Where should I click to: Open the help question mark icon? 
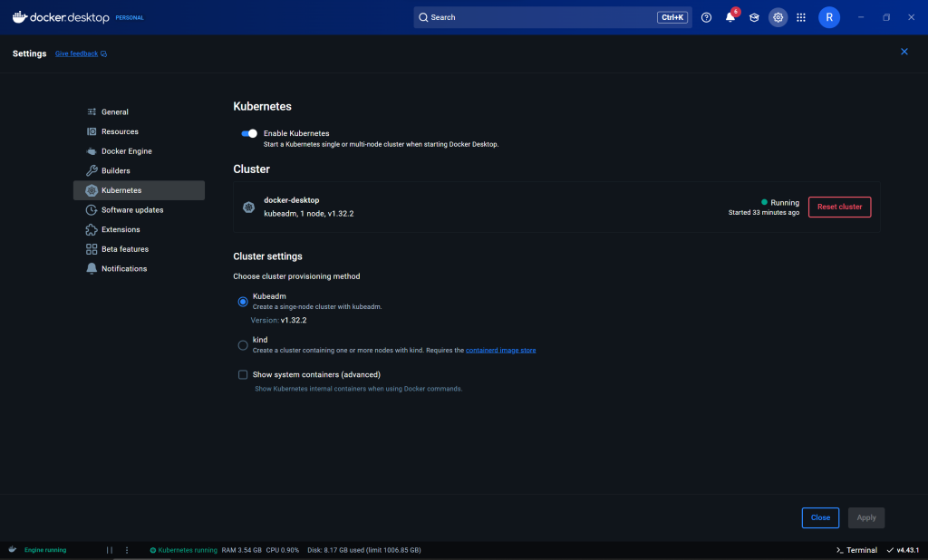(706, 17)
